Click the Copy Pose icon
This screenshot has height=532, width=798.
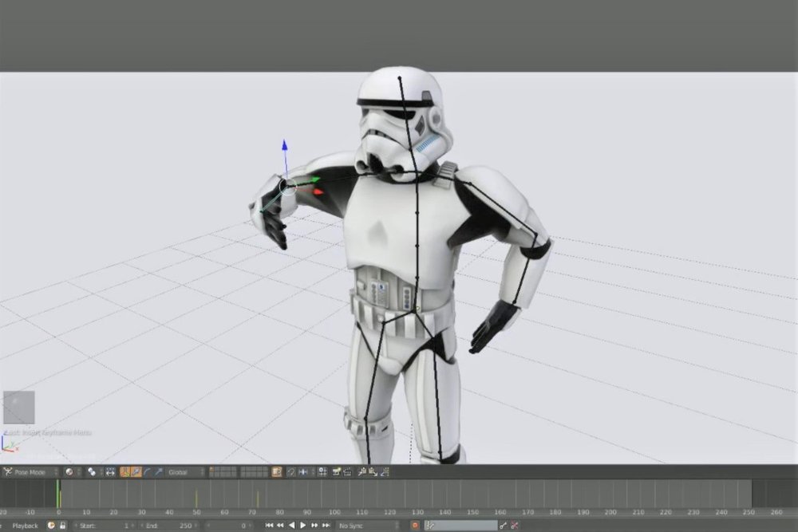363,471
